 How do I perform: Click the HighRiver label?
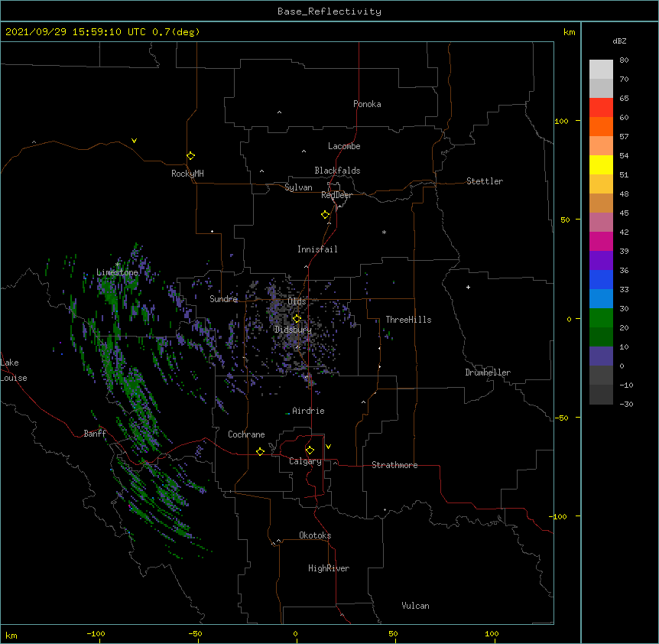click(x=329, y=568)
